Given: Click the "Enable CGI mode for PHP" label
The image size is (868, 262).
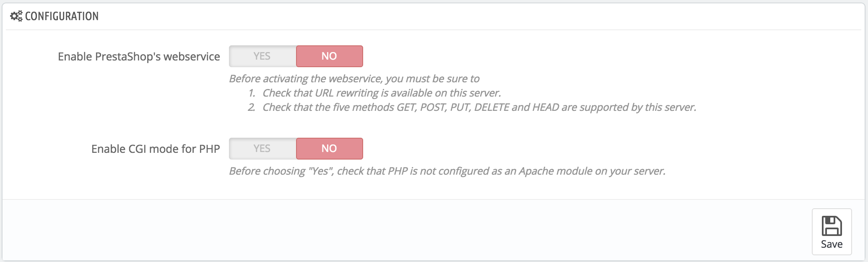Looking at the screenshot, I should (x=156, y=149).
